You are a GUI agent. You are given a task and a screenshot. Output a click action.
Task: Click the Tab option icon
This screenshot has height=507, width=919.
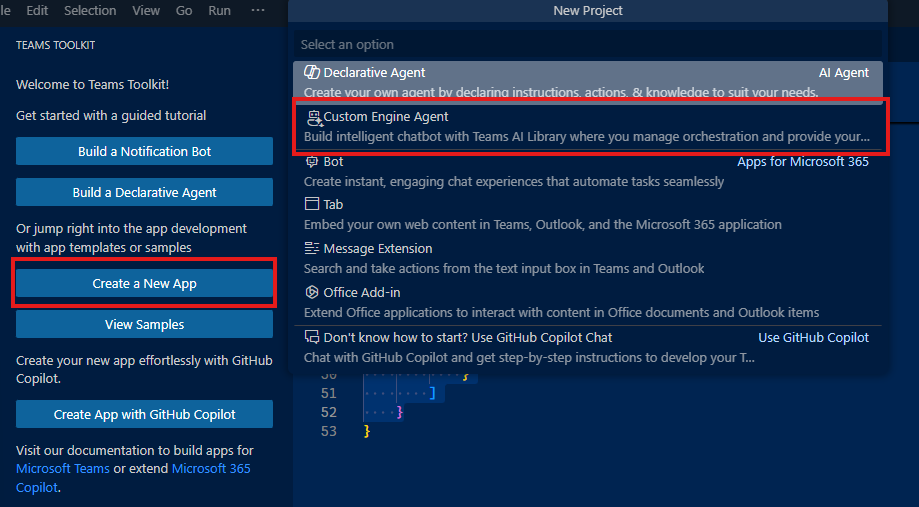(x=312, y=204)
